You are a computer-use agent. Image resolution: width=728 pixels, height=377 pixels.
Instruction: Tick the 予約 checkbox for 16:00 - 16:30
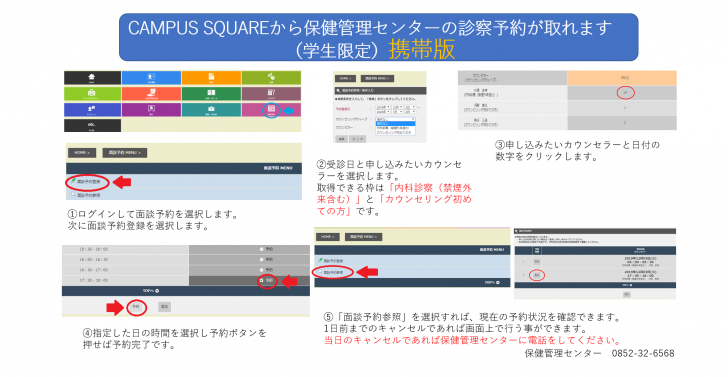click(x=261, y=260)
